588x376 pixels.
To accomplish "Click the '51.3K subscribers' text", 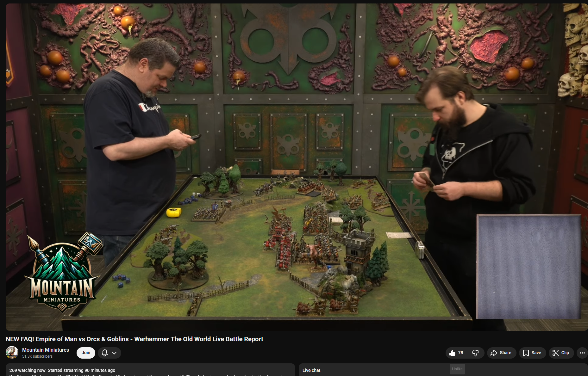I will (x=37, y=356).
